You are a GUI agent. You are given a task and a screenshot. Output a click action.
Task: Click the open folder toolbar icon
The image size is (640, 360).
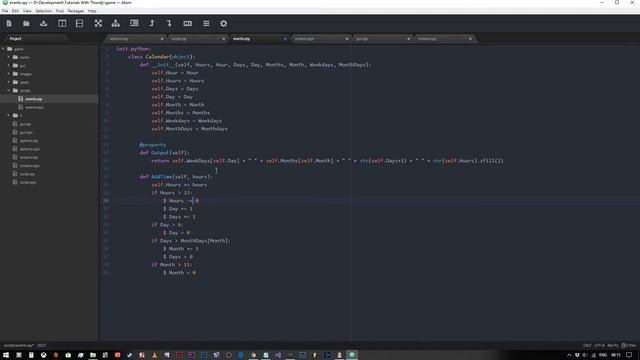[26, 24]
